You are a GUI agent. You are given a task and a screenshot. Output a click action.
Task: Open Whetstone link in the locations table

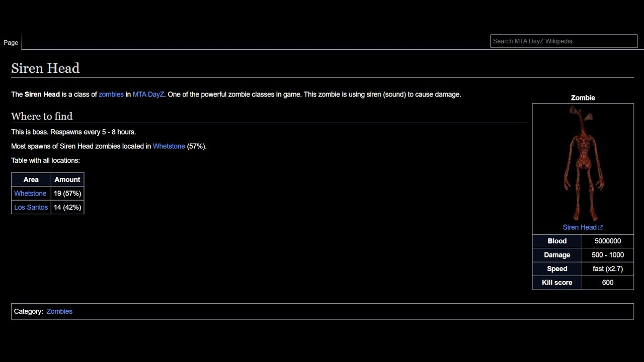30,194
